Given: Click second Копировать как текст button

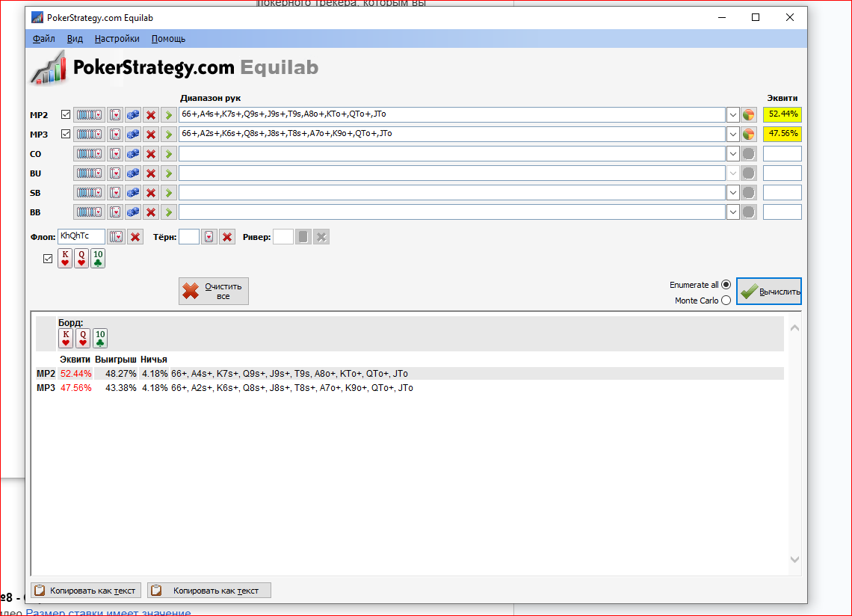Looking at the screenshot, I should click(x=209, y=591).
